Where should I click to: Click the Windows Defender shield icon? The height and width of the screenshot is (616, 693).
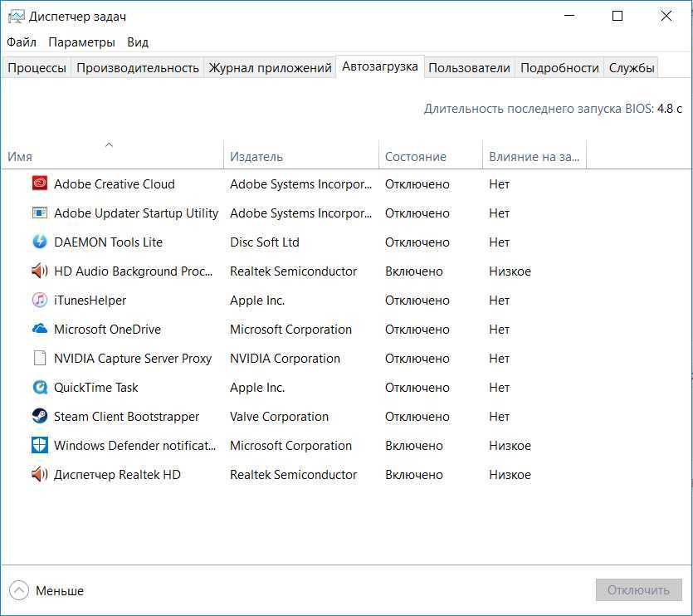point(40,445)
